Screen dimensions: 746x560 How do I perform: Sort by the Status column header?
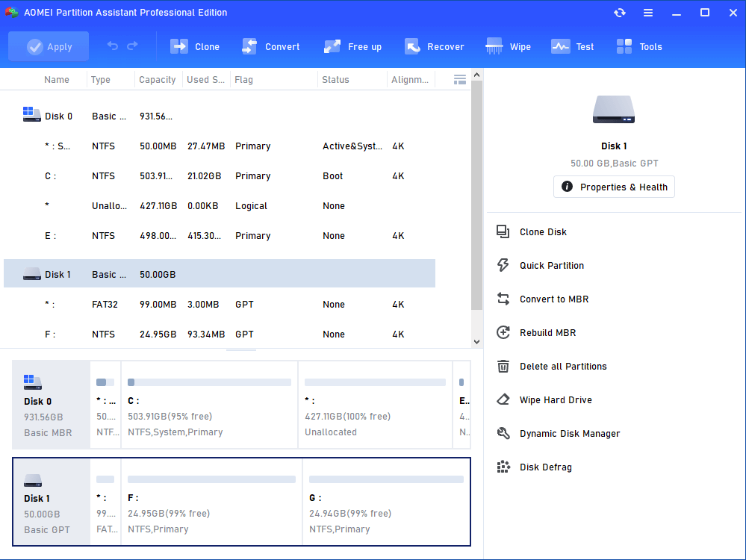coord(335,79)
